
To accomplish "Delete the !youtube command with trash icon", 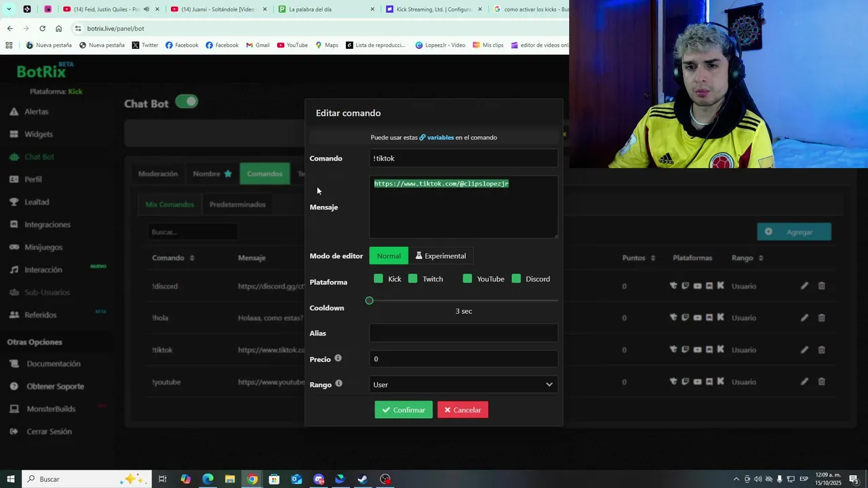I will [x=821, y=382].
